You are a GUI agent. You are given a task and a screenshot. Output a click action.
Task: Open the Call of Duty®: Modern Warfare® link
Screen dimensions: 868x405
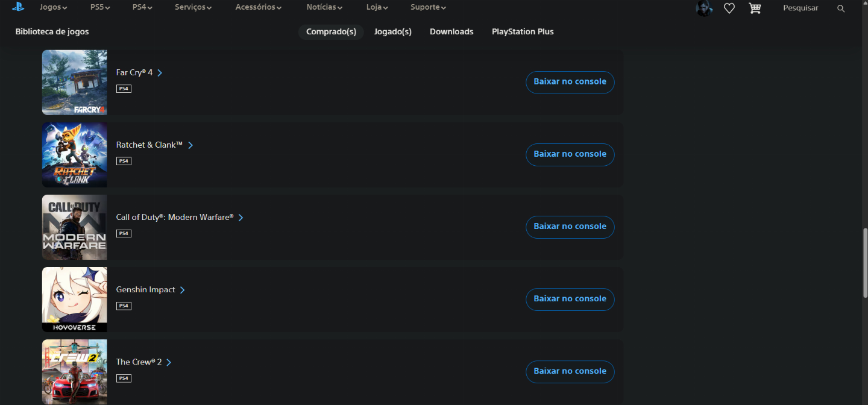180,218
